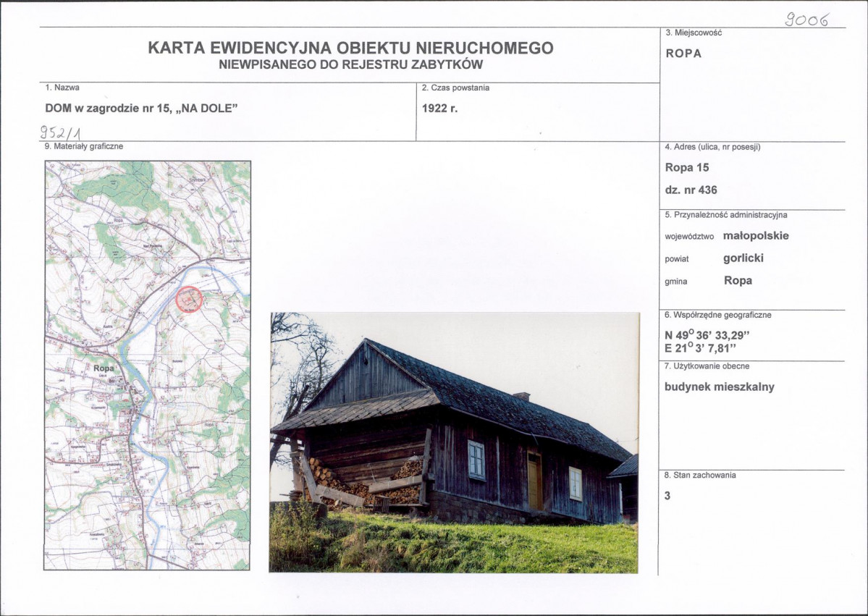
Task: Click the '4. Adres (ulica, nr posesji)' label
Action: [x=713, y=147]
